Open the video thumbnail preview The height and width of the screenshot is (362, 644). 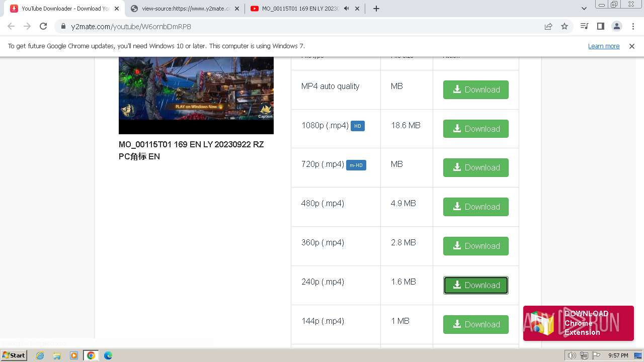(196, 96)
